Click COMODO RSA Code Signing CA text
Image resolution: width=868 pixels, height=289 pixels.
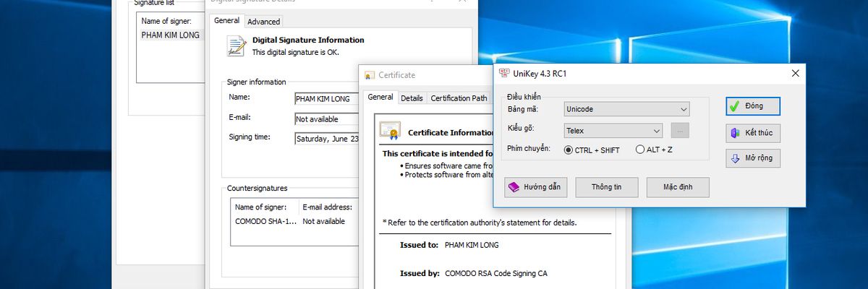click(495, 274)
